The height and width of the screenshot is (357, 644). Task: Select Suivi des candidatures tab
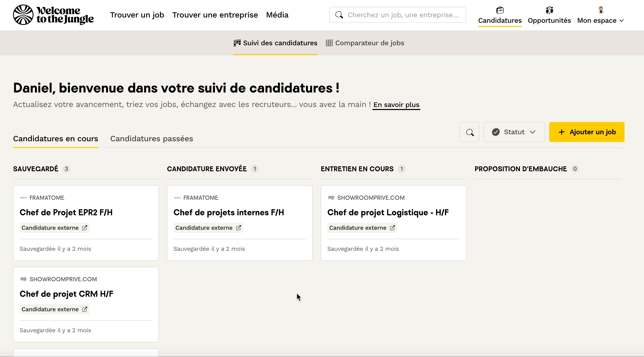275,43
